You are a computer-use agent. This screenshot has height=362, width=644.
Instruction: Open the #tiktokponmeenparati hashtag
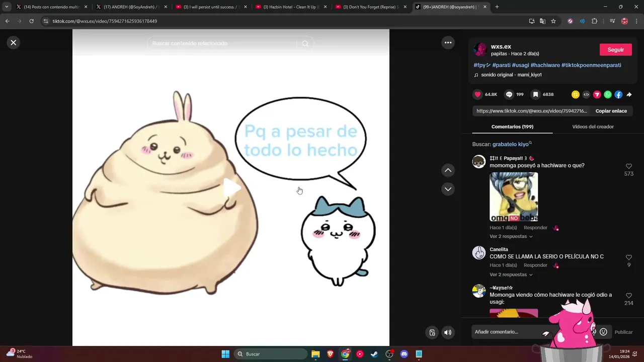coord(591,65)
